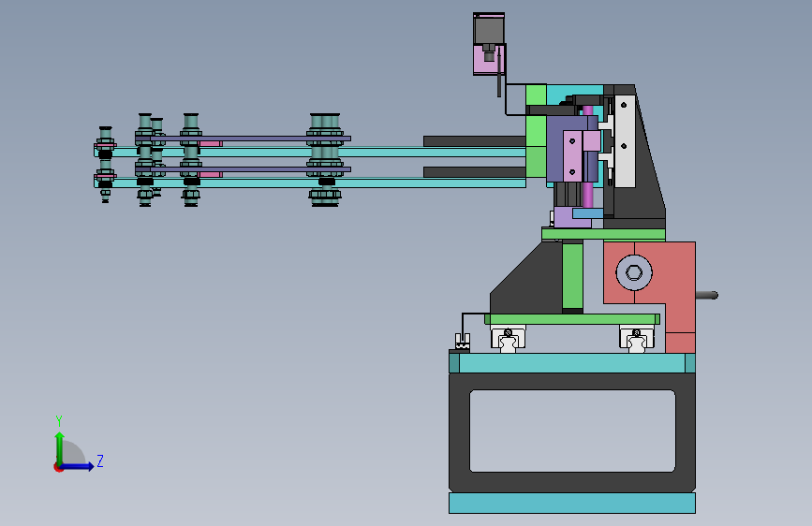Click the hex socket bolt on the red bracket
812x526 pixels.
[x=634, y=272]
